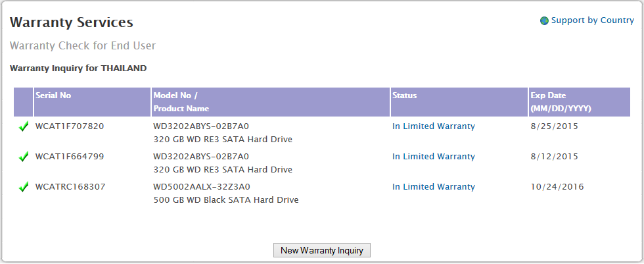The height and width of the screenshot is (264, 644).
Task: Click the Status column header
Action: coord(404,95)
